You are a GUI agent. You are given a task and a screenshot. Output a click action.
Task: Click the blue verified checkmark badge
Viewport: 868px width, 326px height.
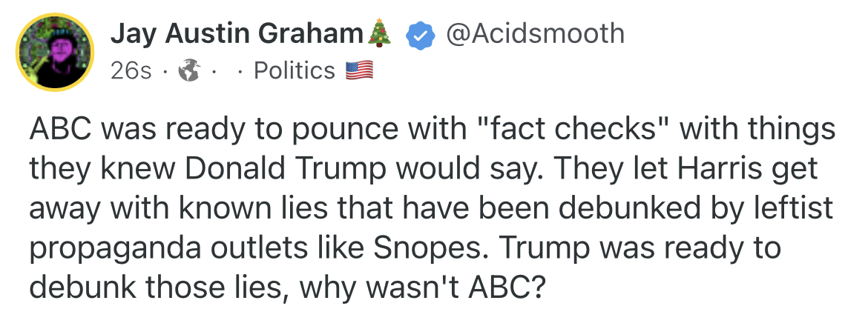click(x=421, y=35)
